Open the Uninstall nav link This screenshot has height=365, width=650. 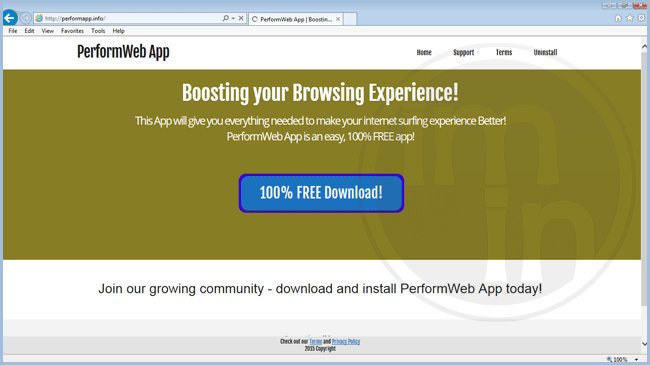point(545,52)
